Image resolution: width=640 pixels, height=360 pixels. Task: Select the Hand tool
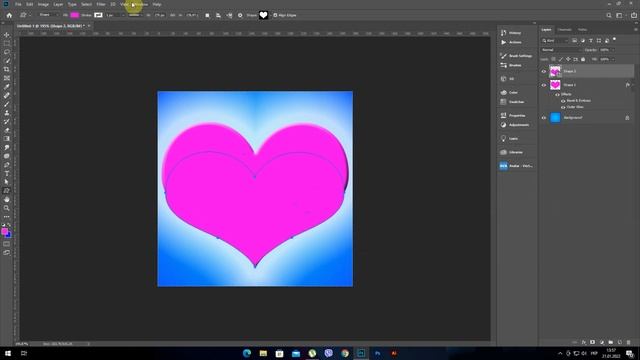pos(7,200)
